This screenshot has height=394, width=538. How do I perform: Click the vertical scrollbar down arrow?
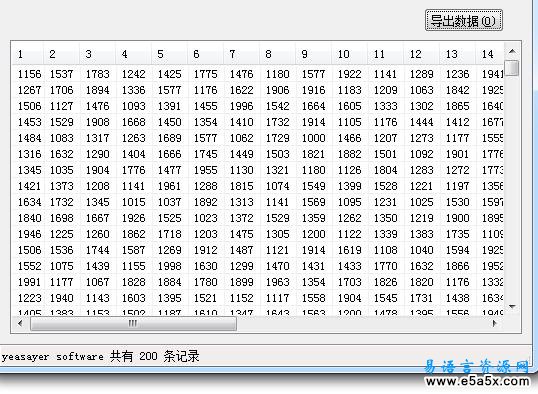click(512, 306)
